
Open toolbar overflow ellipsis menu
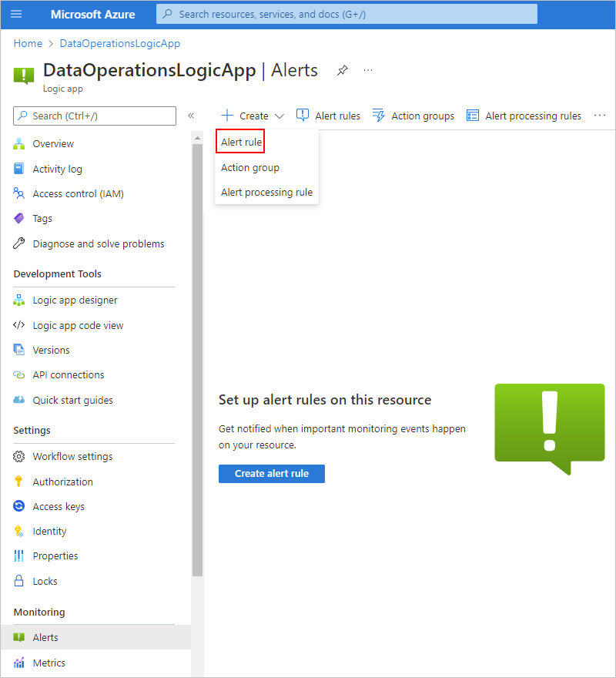click(600, 116)
